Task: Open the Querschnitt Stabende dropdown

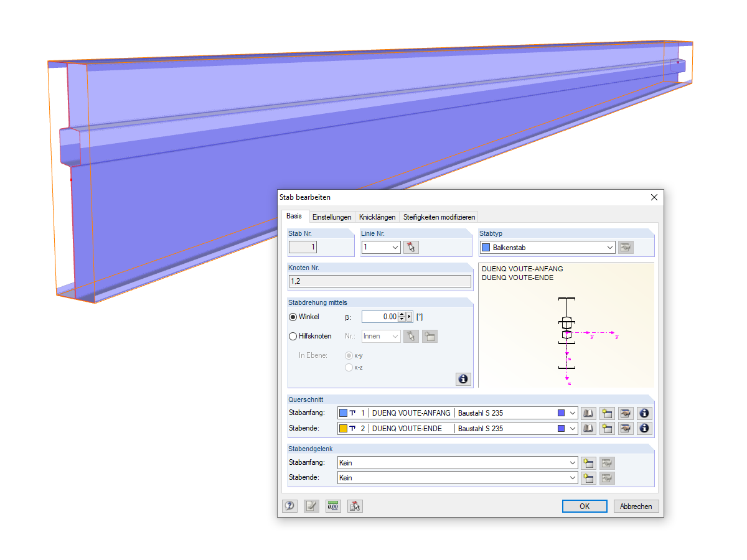Action: pos(573,428)
